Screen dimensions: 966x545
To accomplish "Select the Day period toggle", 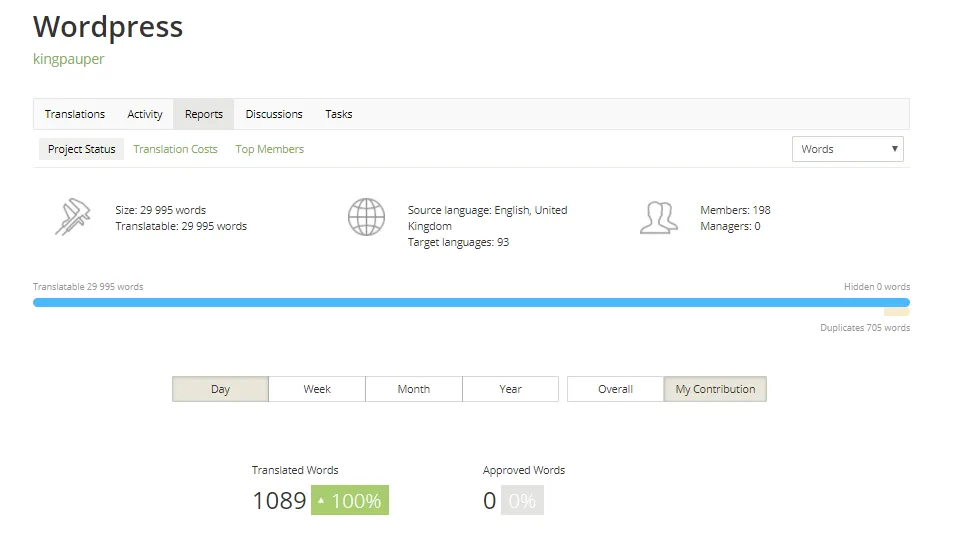I will click(220, 389).
